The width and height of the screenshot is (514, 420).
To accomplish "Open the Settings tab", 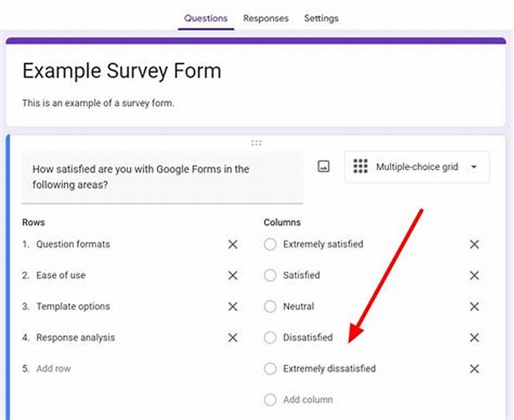I will pos(321,19).
